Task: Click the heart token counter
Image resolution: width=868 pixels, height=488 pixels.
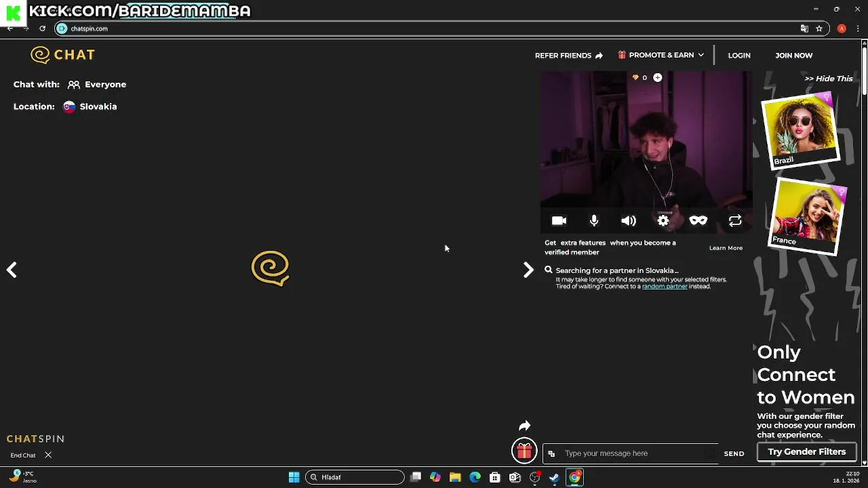Action: tap(639, 78)
